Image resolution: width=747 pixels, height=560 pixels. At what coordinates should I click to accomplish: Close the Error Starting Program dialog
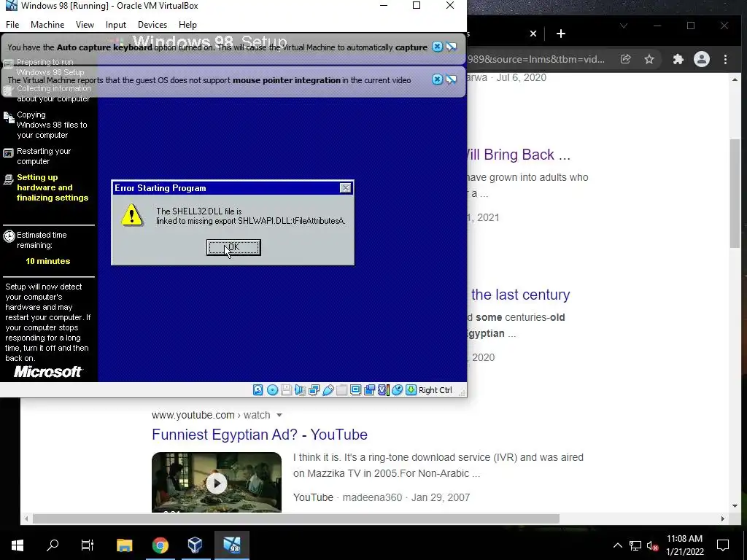346,188
